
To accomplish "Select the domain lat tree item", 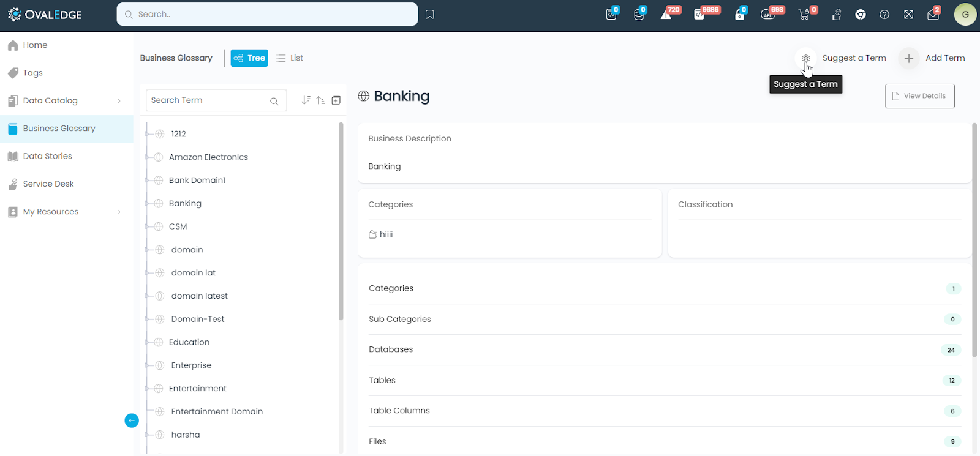I will (x=193, y=273).
